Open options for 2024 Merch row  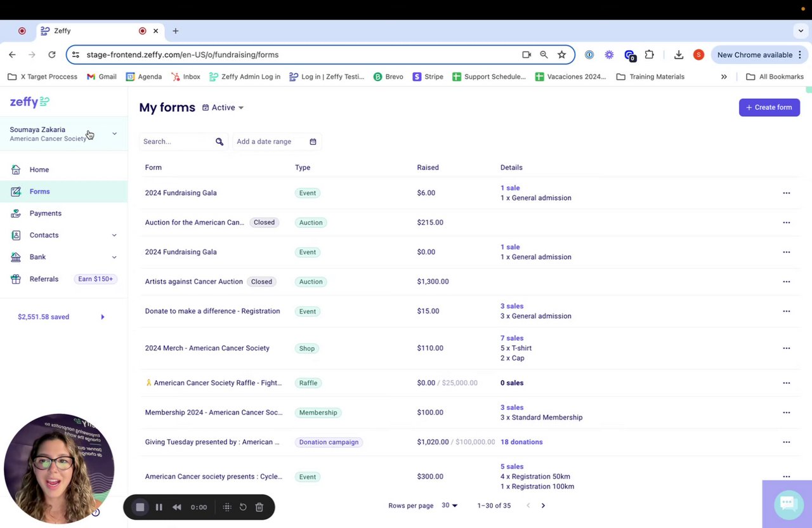(x=787, y=348)
